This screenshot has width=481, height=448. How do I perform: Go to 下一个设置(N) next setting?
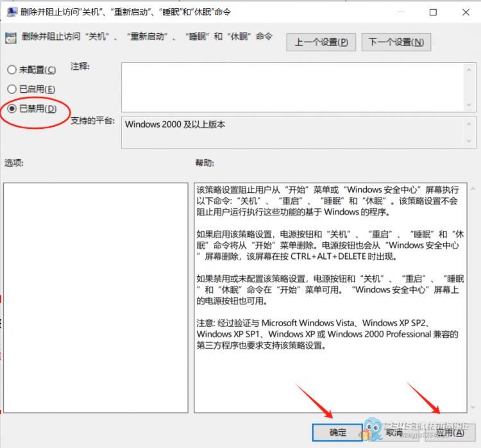pos(396,42)
